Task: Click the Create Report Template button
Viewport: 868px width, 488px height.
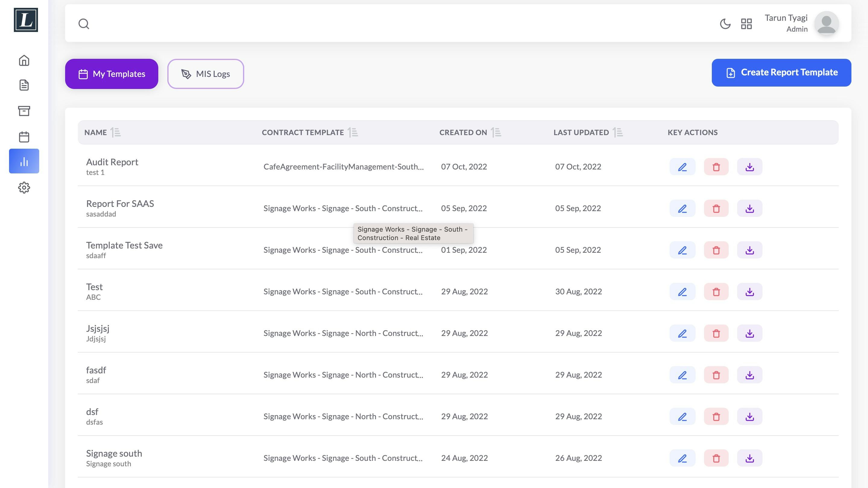Action: coord(781,72)
